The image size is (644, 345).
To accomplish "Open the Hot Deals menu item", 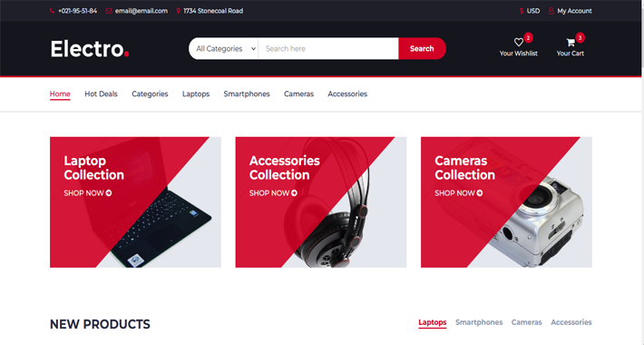I will click(101, 94).
